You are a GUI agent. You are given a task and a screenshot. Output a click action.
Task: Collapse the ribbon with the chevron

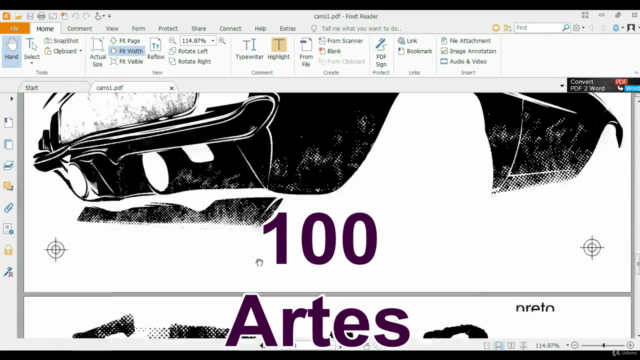(636, 73)
